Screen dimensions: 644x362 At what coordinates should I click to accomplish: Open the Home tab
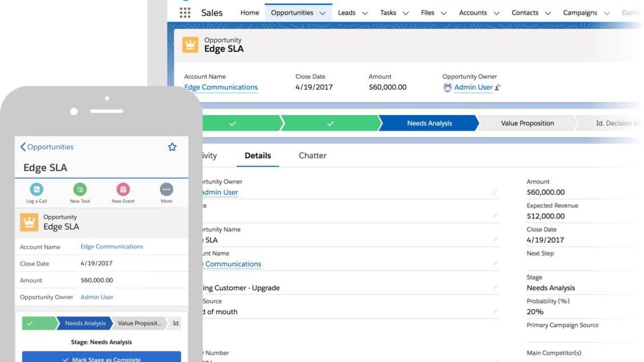[250, 13]
